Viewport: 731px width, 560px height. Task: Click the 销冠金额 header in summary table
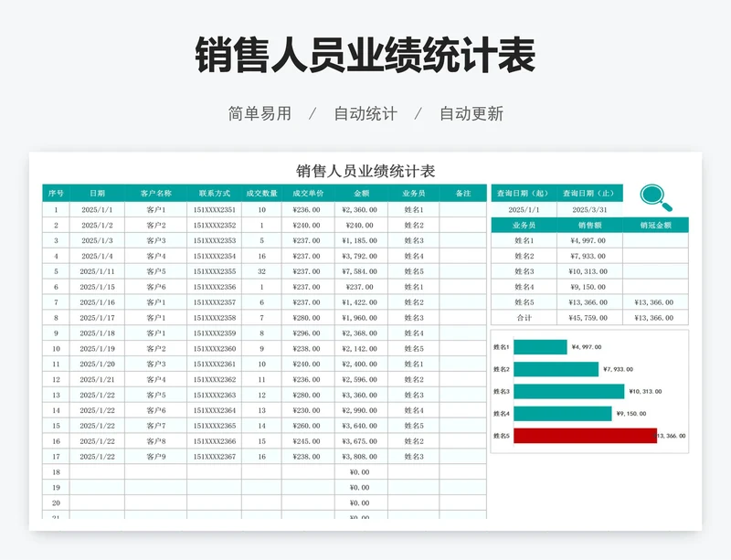(x=655, y=226)
